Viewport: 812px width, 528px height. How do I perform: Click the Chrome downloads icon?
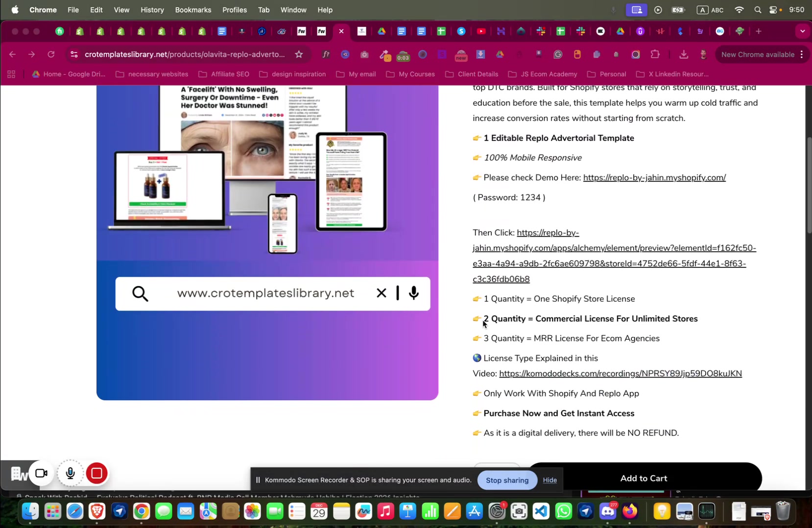[x=684, y=54]
